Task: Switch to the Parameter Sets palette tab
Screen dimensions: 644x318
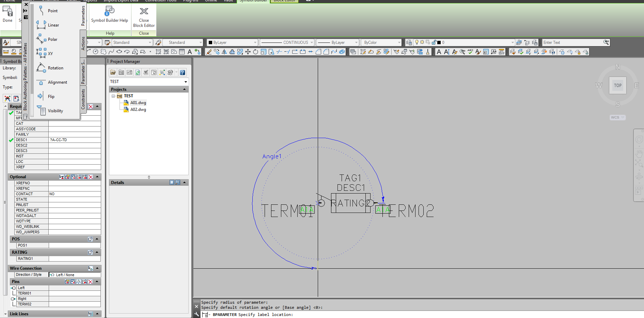Action: tap(83, 72)
